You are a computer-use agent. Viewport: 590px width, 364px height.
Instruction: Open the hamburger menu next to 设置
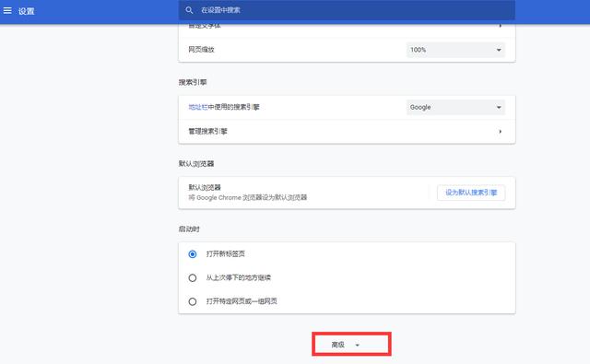coord(7,10)
